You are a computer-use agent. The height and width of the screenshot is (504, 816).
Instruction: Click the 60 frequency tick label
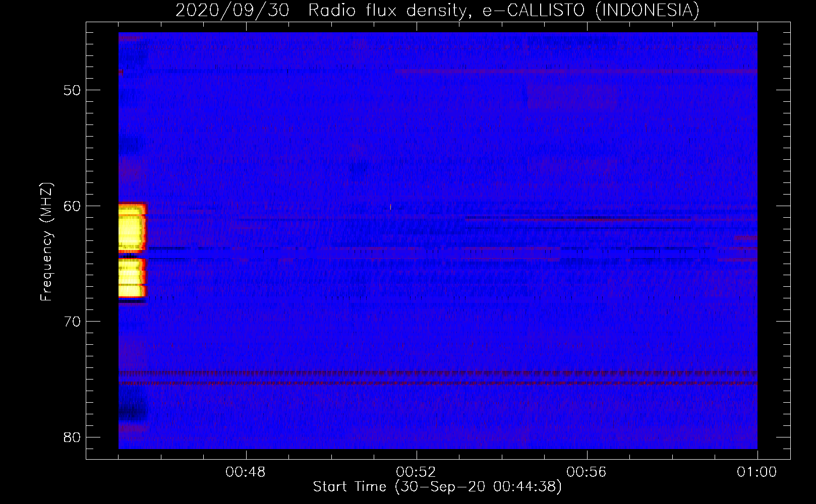pos(72,206)
